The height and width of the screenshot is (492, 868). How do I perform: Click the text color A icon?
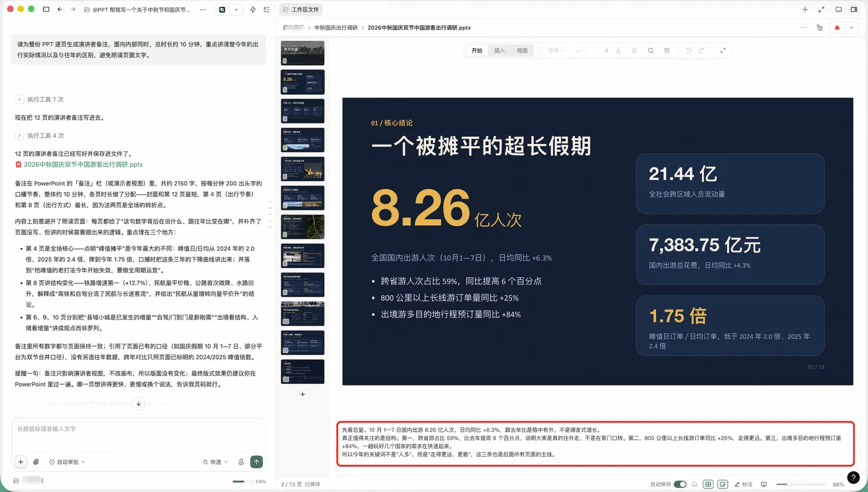[x=618, y=51]
